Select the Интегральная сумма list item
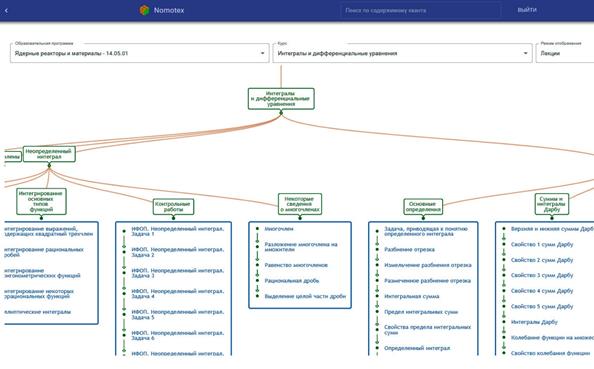 pos(411,296)
